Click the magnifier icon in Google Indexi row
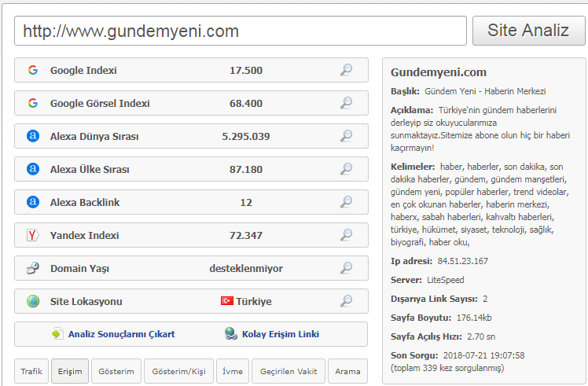The width and height of the screenshot is (588, 386). click(346, 70)
